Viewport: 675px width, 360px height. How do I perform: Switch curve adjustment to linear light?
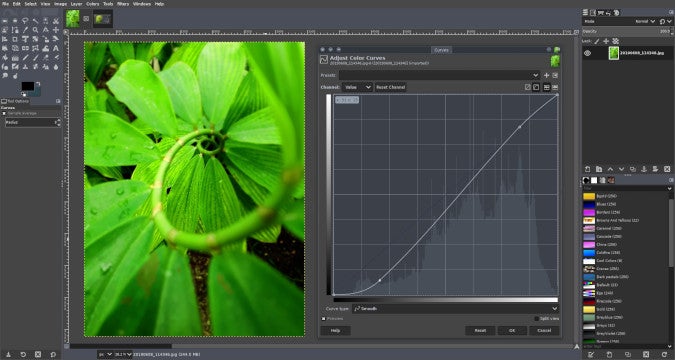pos(528,87)
